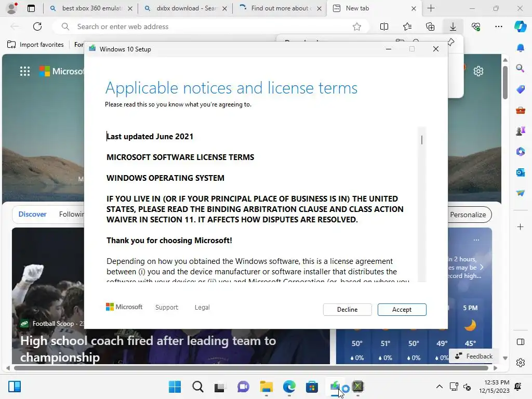
Task: Open Microsoft Store from taskbar
Action: point(312,387)
